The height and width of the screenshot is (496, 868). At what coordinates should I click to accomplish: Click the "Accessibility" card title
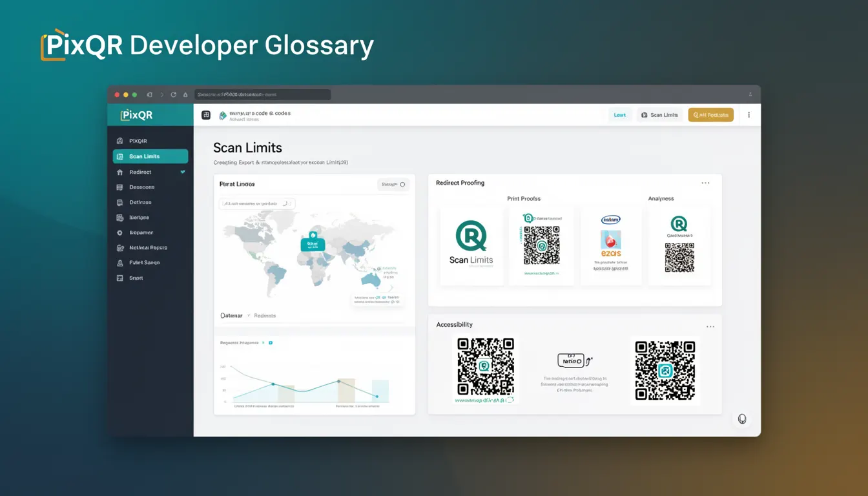click(454, 325)
